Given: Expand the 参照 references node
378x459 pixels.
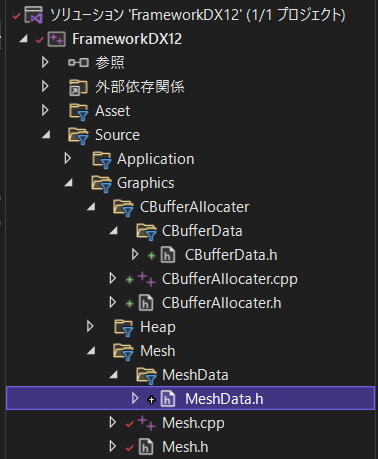Looking at the screenshot, I should click(45, 62).
